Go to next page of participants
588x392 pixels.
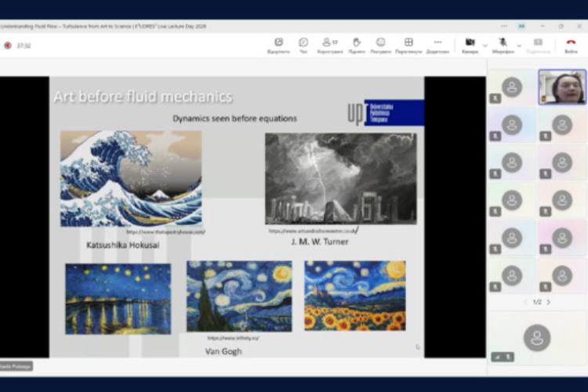(x=548, y=302)
